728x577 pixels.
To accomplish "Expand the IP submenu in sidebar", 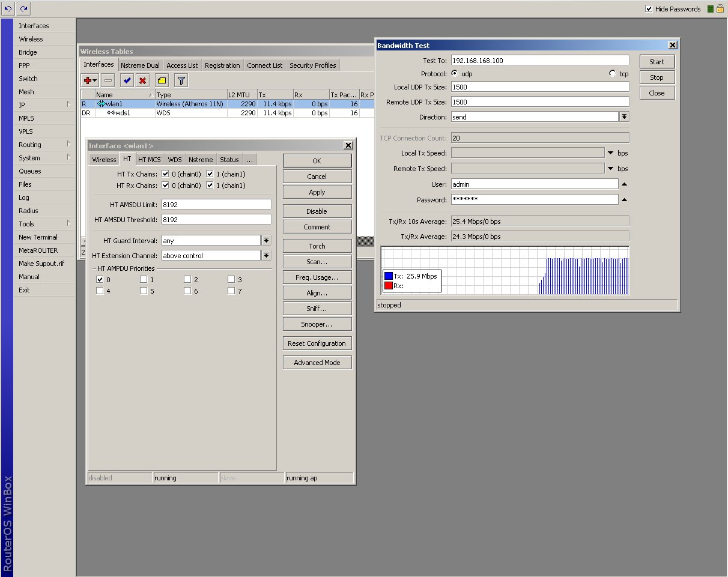I will (68, 104).
